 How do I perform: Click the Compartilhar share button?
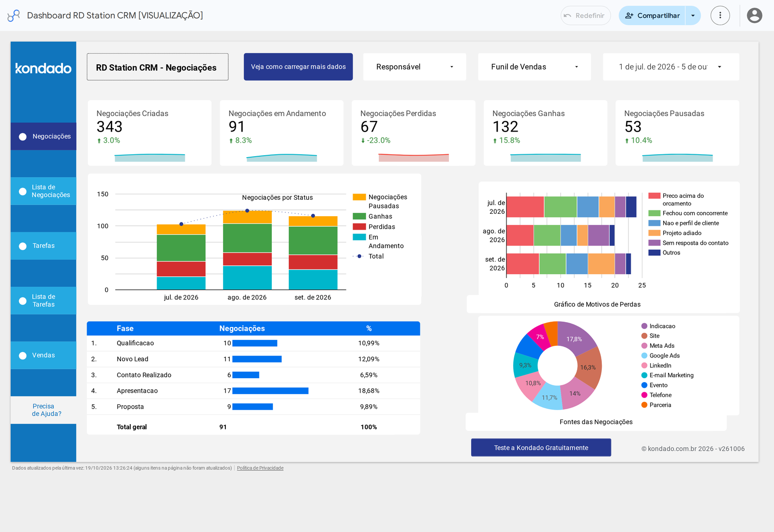point(652,15)
